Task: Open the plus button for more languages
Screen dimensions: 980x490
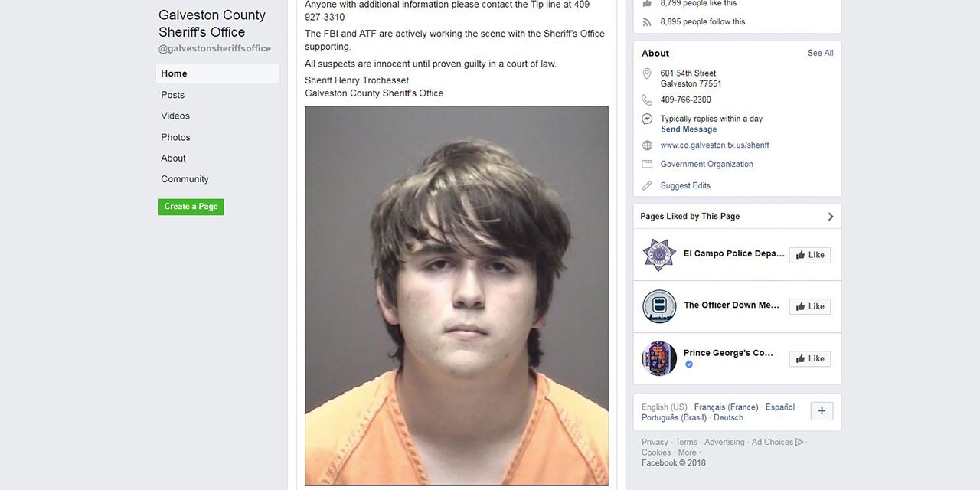Action: pyautogui.click(x=822, y=411)
